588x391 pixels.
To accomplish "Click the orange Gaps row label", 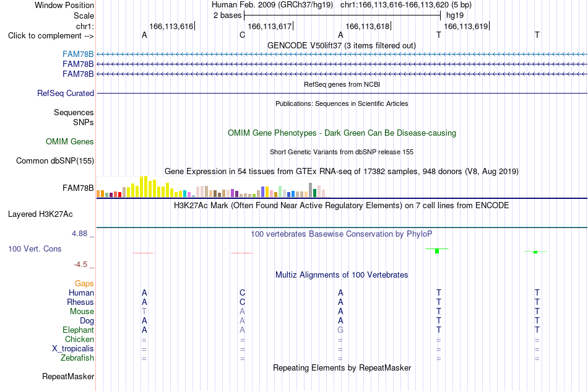I will pyautogui.click(x=84, y=284).
